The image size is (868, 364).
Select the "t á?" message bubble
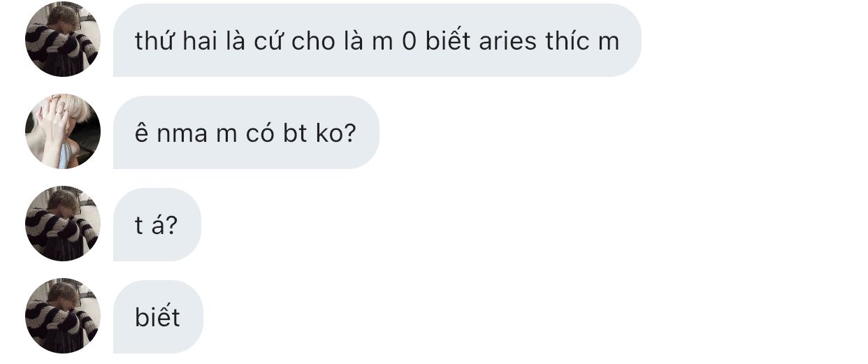point(157,225)
